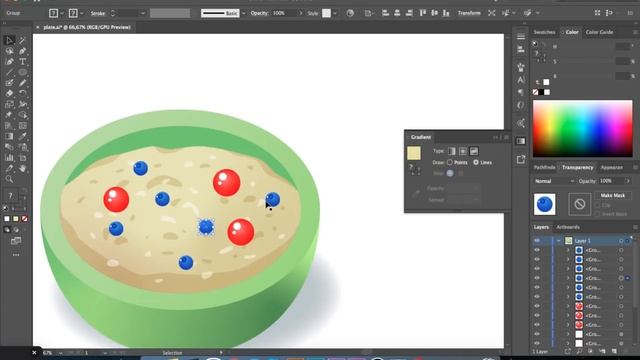This screenshot has height=360, width=640.
Task: Click the blueberry thumbnail in Transparency panel
Action: point(544,204)
